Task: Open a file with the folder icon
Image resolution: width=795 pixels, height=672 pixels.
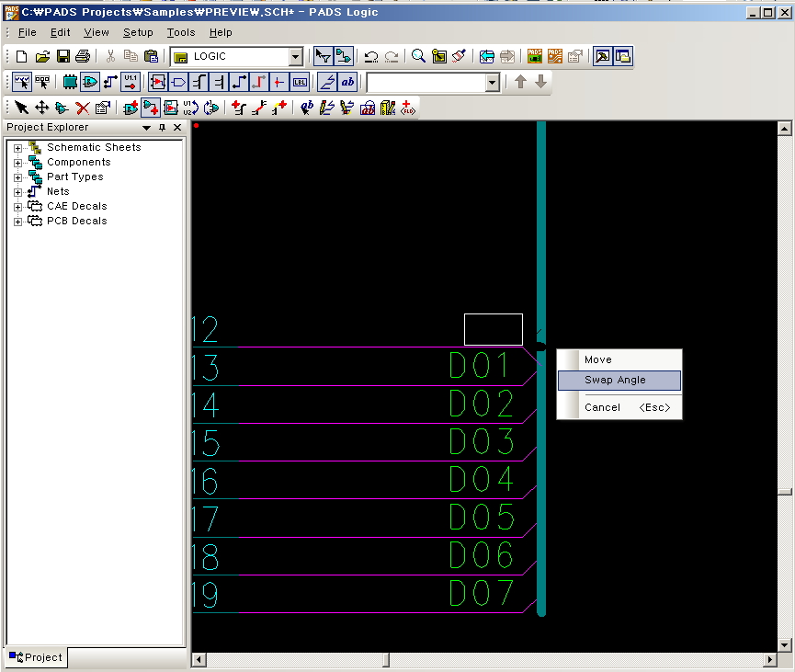Action: (42, 56)
